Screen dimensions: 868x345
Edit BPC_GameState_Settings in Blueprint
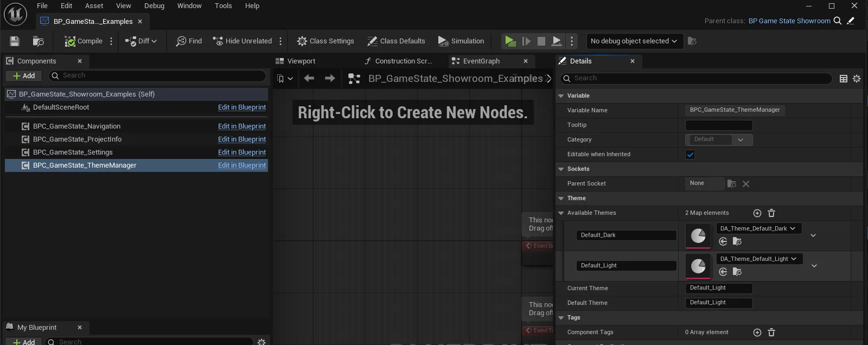pos(242,152)
